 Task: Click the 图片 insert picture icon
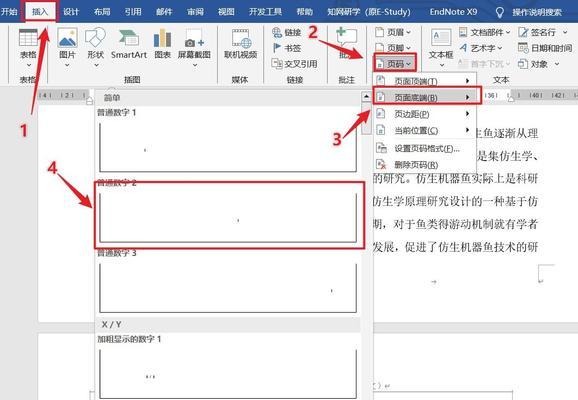point(67,38)
